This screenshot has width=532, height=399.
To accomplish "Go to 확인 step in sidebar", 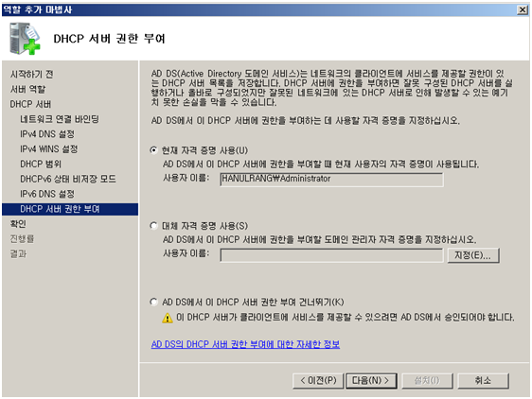I will click(18, 224).
